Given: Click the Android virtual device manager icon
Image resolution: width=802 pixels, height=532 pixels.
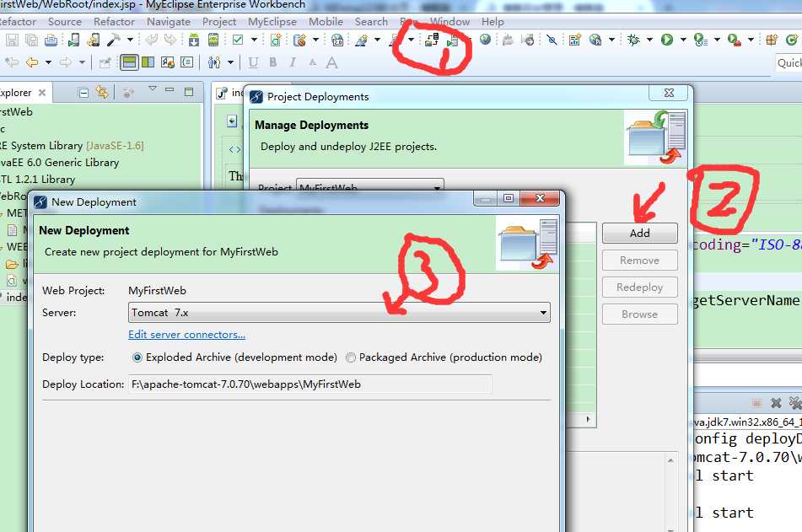Looking at the screenshot, I should (x=213, y=40).
